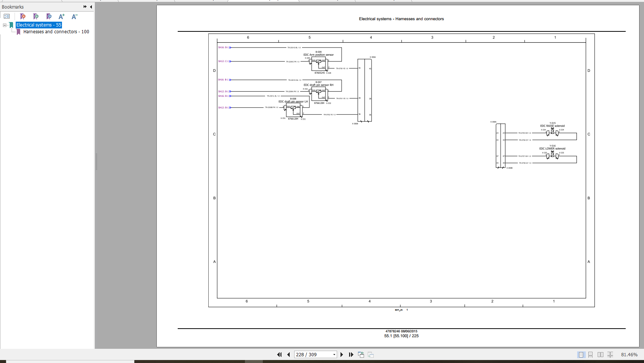644x363 pixels.
Task: Enable single page layout mode
Action: point(581,354)
